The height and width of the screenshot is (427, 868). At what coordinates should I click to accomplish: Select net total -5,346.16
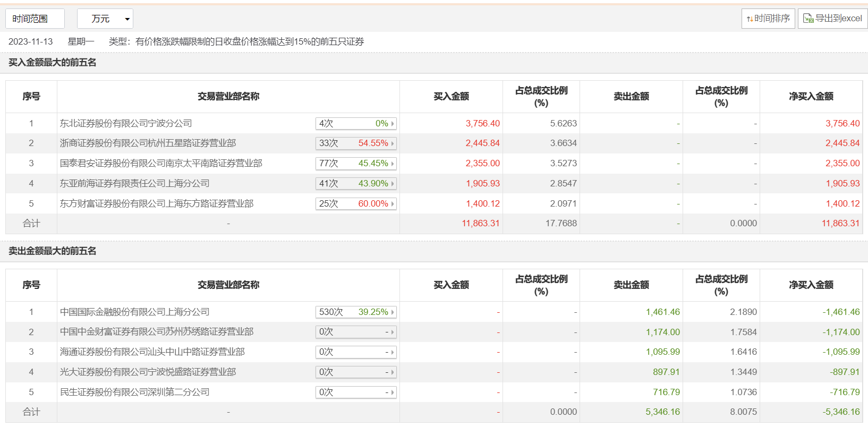841,412
